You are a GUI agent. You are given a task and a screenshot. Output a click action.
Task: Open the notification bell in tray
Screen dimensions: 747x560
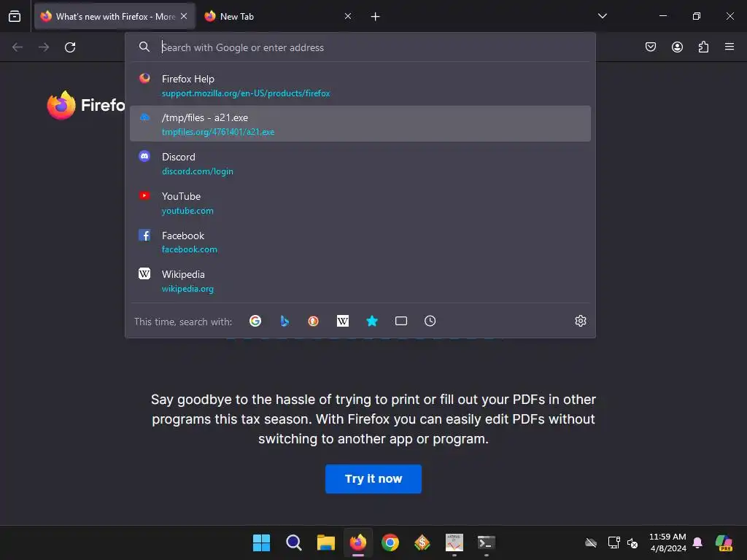tap(697, 542)
